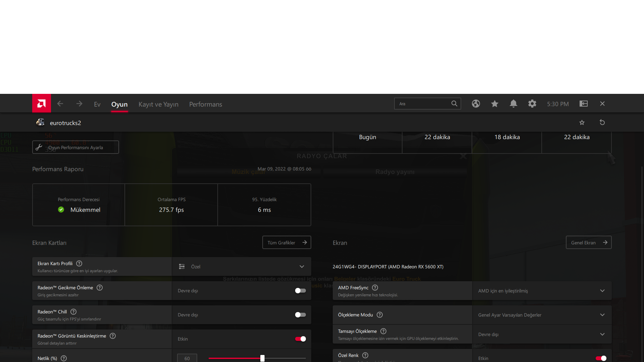This screenshot has width=644, height=362.
Task: Switch to Performans tab
Action: click(x=205, y=104)
